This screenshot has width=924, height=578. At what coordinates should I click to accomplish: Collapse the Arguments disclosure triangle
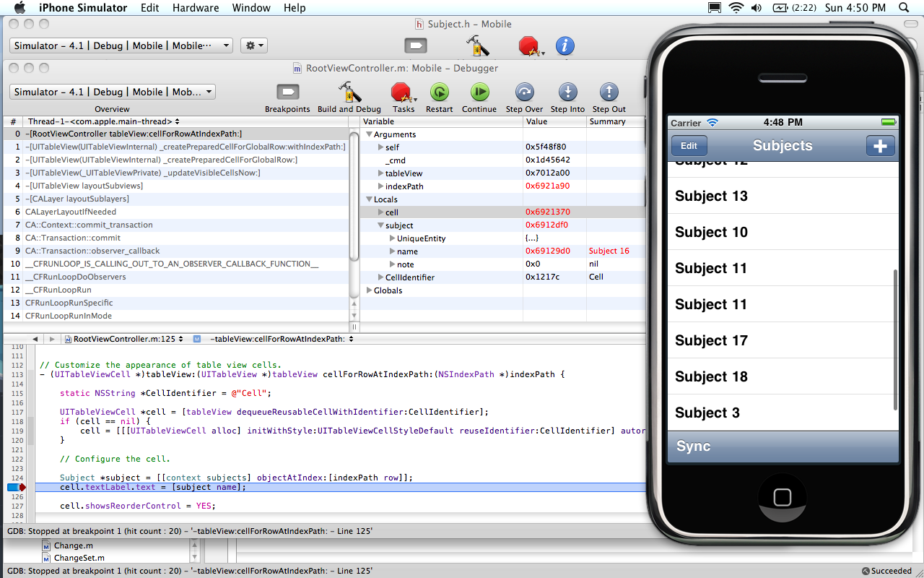point(369,134)
